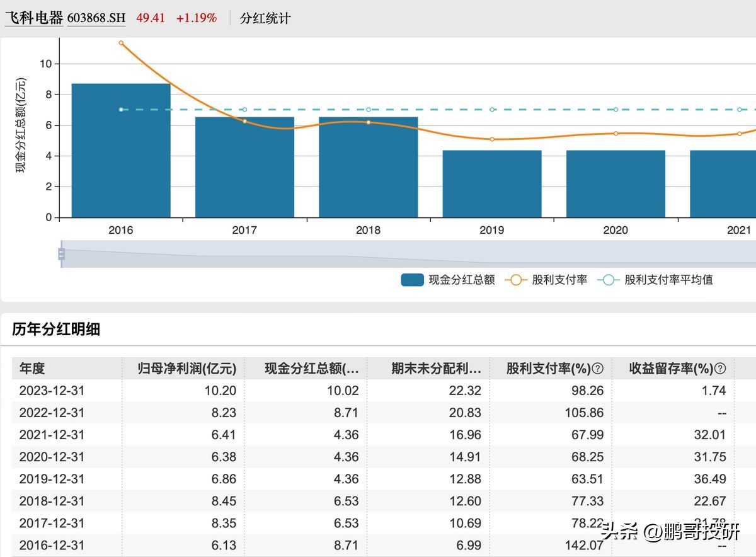Screen dimensions: 756x557
Task: Click the help icon beside 股利支付率(%) header
Action: pos(598,369)
